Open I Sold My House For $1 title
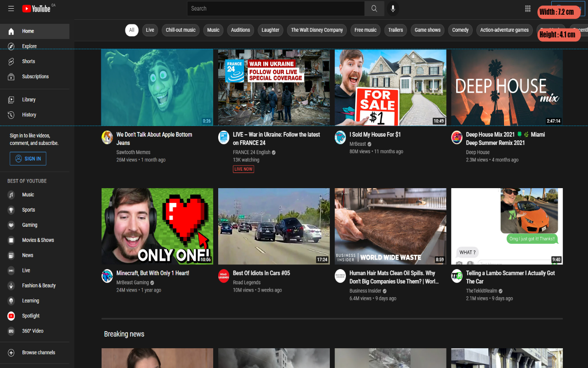588x368 pixels. (x=375, y=135)
